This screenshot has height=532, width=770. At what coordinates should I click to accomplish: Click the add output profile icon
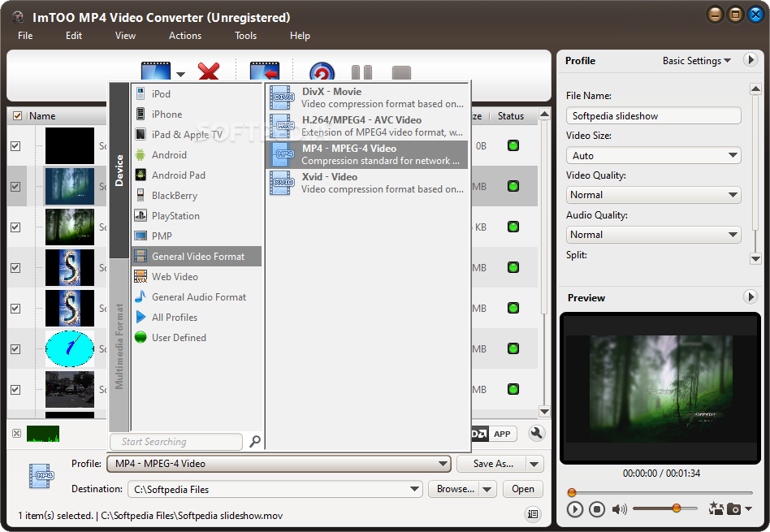point(265,71)
